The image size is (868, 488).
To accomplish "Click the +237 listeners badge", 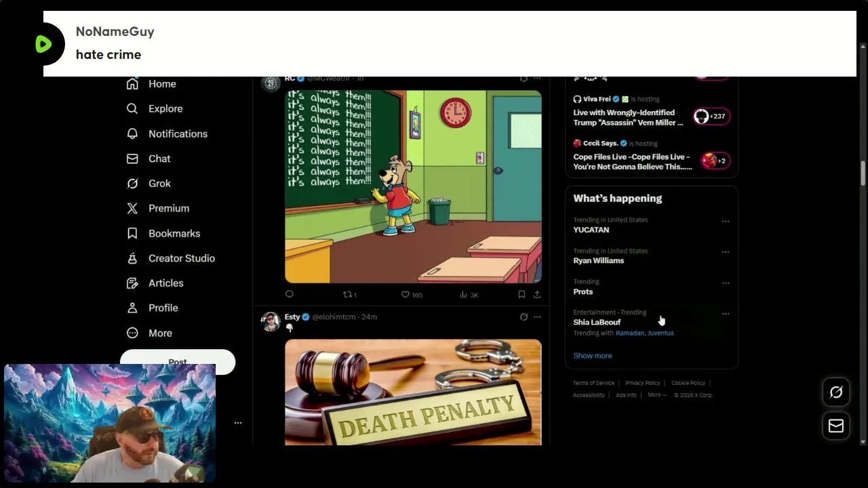I will [x=710, y=117].
